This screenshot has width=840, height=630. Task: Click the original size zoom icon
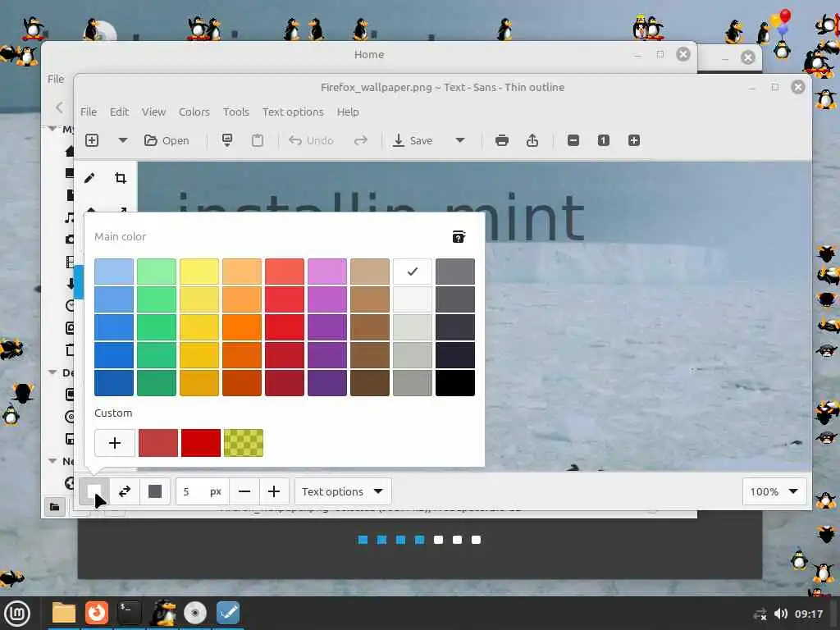click(603, 140)
